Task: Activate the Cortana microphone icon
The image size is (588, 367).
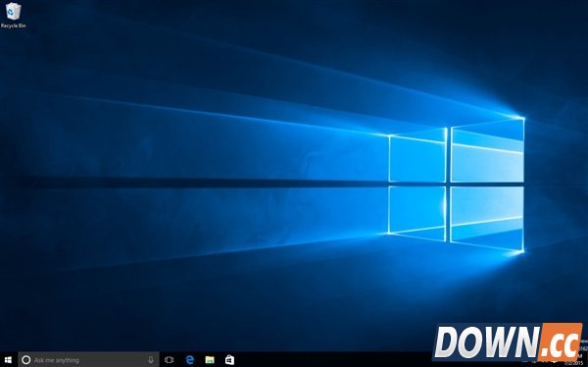Action: [151, 360]
